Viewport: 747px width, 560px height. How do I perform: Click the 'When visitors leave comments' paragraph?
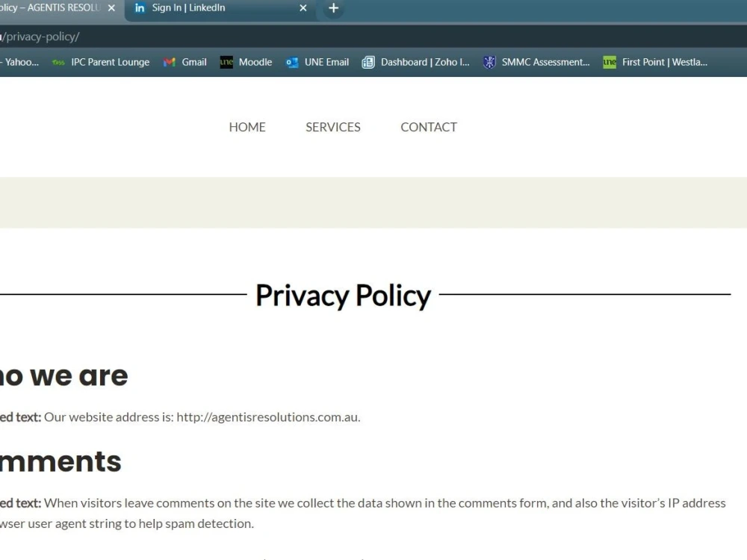pyautogui.click(x=363, y=514)
